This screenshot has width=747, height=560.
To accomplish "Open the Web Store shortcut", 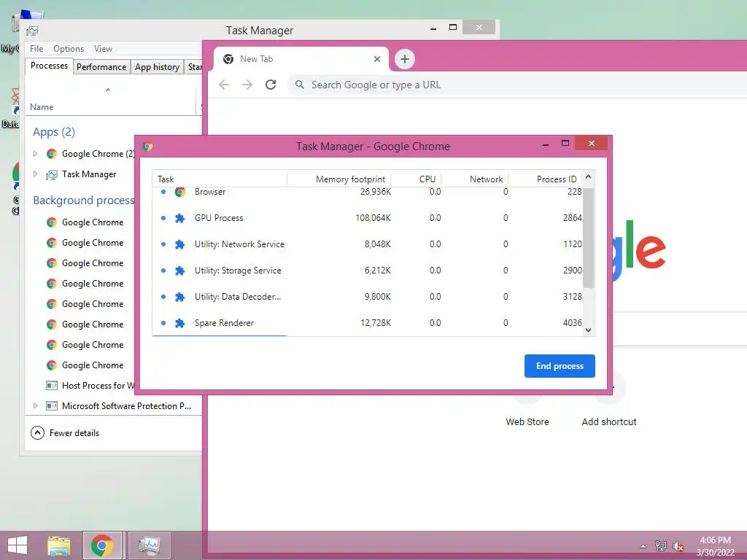I will [x=527, y=422].
